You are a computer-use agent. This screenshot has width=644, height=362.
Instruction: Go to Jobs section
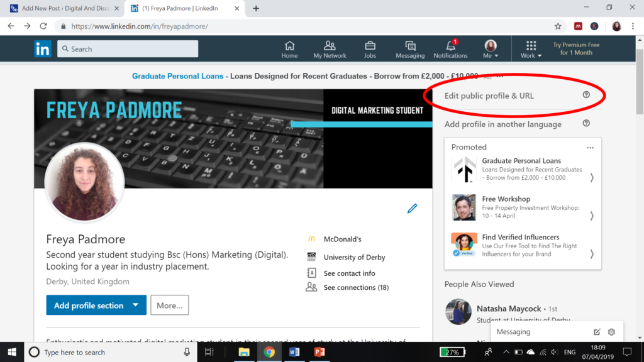(x=370, y=50)
